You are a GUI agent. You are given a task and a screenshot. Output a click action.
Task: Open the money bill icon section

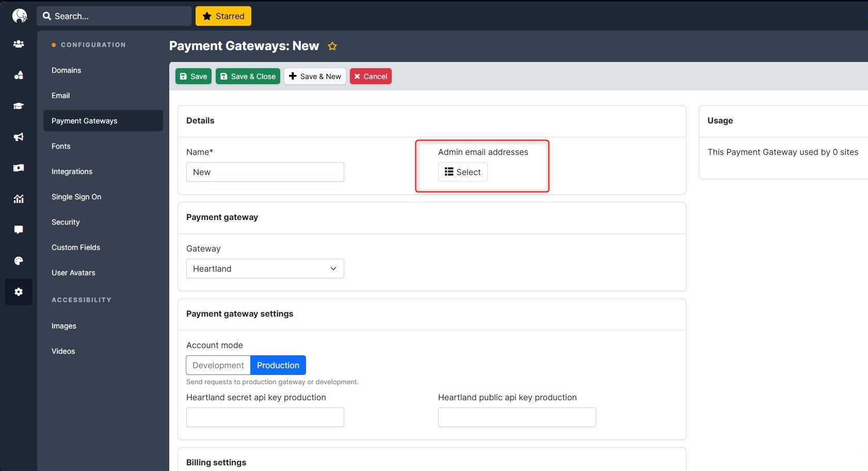coord(19,168)
